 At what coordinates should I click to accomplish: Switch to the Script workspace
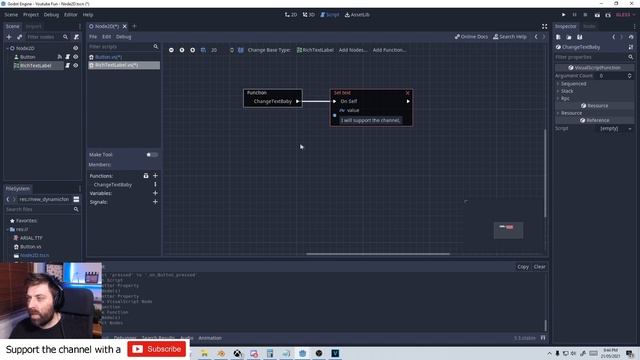(x=330, y=15)
